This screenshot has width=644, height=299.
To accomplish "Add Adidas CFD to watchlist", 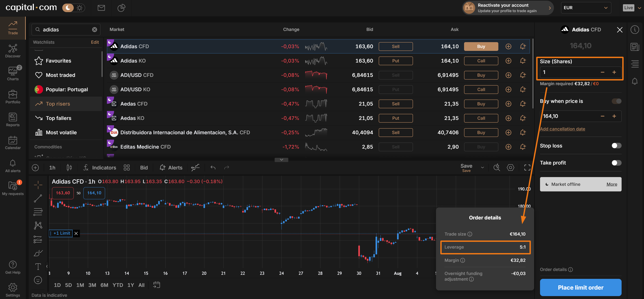I will [508, 46].
